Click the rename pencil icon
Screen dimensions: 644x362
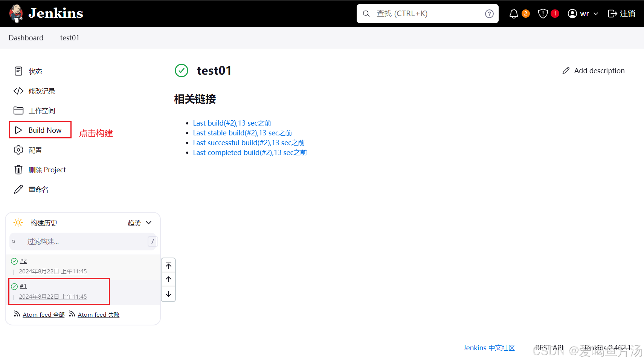pyautogui.click(x=18, y=189)
